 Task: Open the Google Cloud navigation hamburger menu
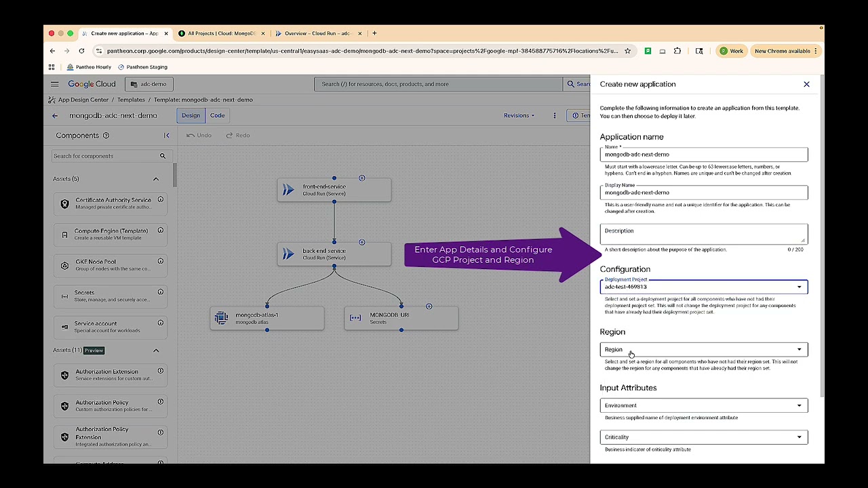pyautogui.click(x=54, y=84)
